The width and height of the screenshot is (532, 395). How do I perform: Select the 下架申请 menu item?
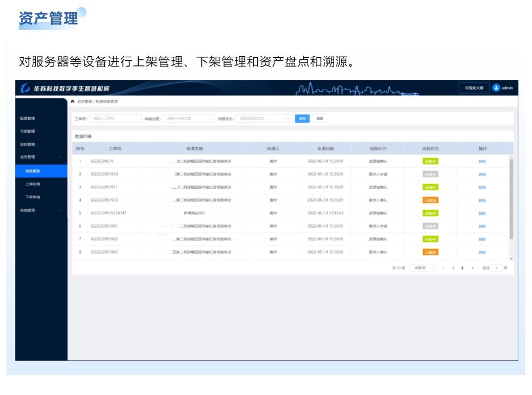coord(32,196)
